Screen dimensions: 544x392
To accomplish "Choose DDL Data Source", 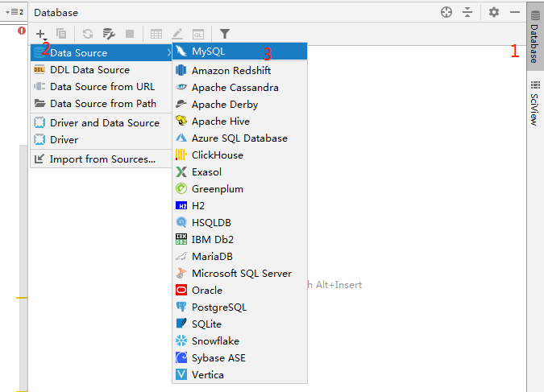I will click(101, 70).
